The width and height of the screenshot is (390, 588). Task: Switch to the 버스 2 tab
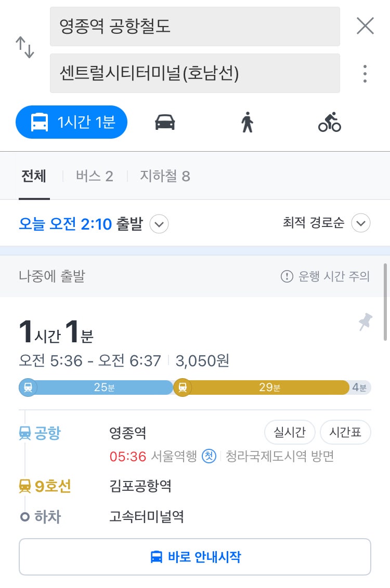coord(94,176)
